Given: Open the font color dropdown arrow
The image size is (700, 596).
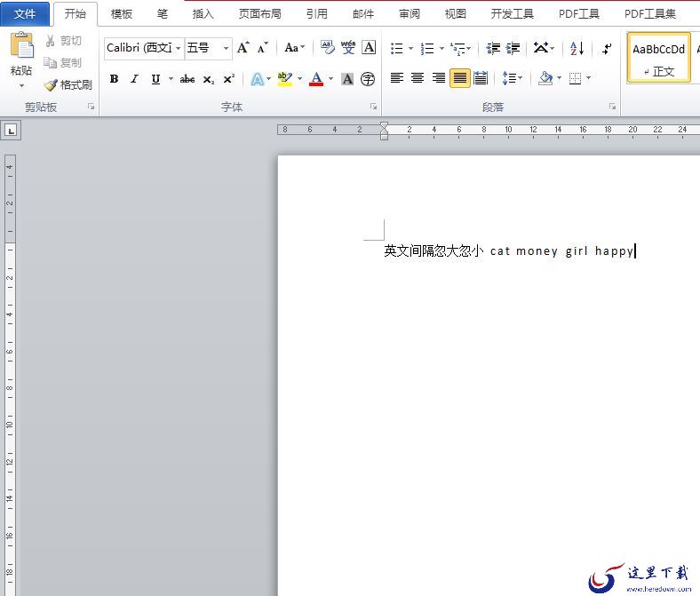Looking at the screenshot, I should [330, 79].
